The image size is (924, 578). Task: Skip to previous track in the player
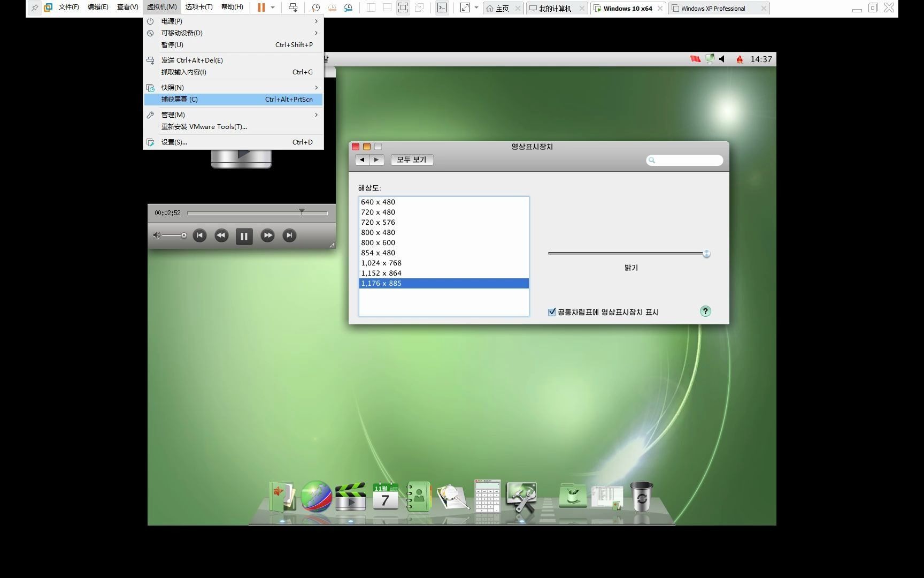pyautogui.click(x=199, y=235)
